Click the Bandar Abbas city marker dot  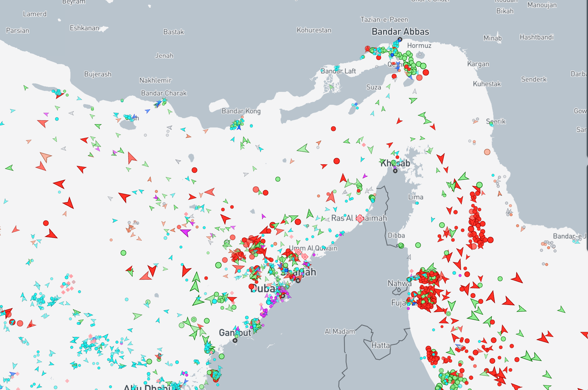click(400, 39)
